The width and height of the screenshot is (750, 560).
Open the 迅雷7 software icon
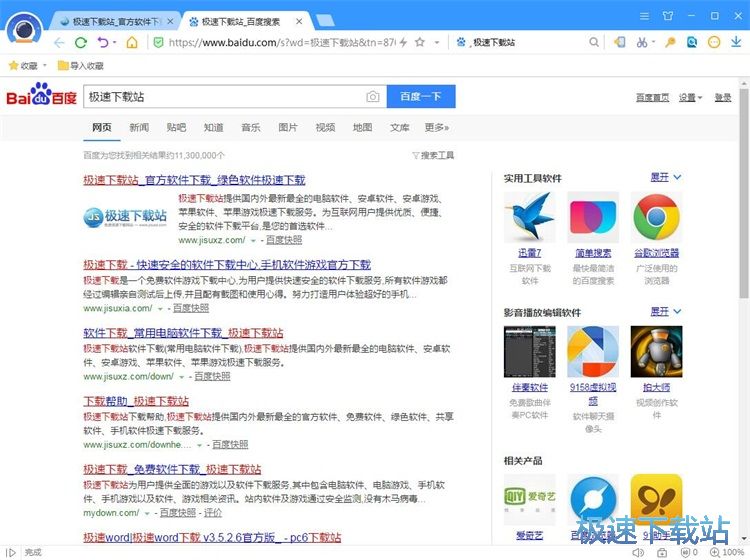529,217
